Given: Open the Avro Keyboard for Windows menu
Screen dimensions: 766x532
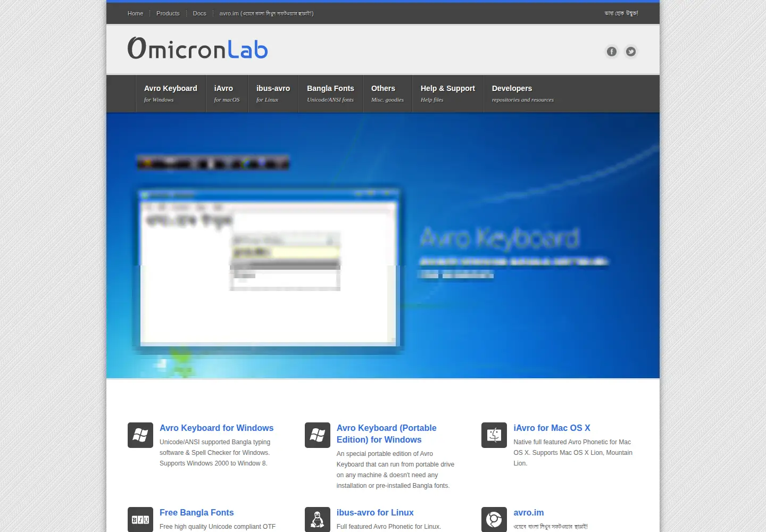Looking at the screenshot, I should point(171,94).
